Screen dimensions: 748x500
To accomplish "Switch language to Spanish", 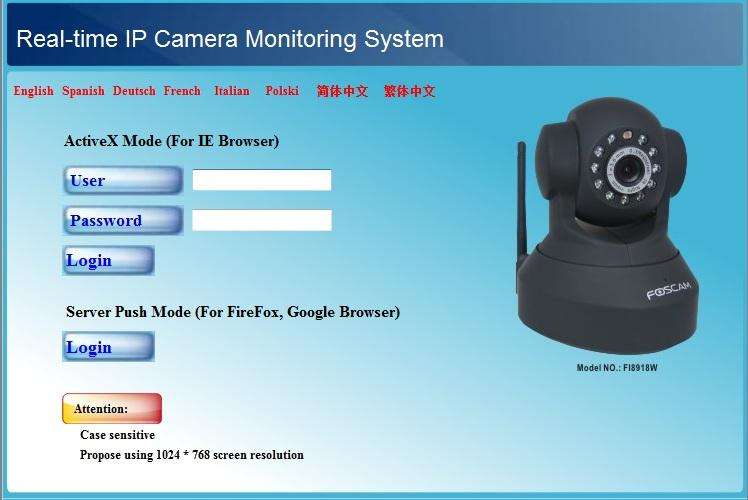I will click(83, 91).
